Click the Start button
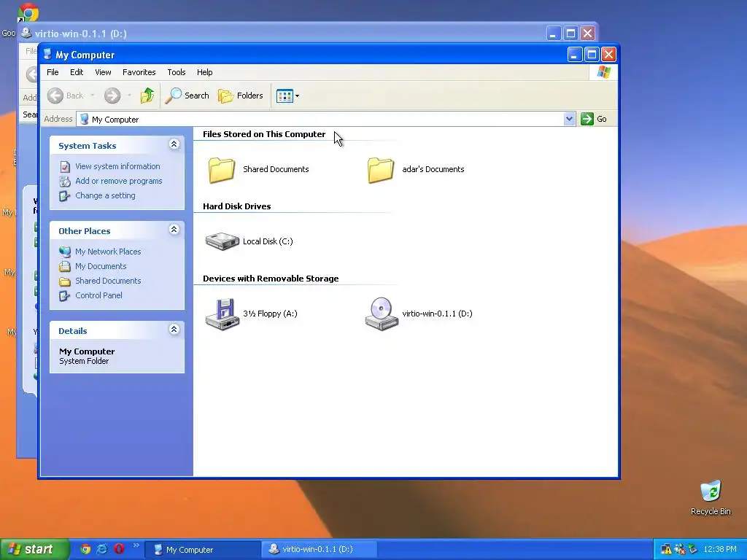 (x=34, y=550)
